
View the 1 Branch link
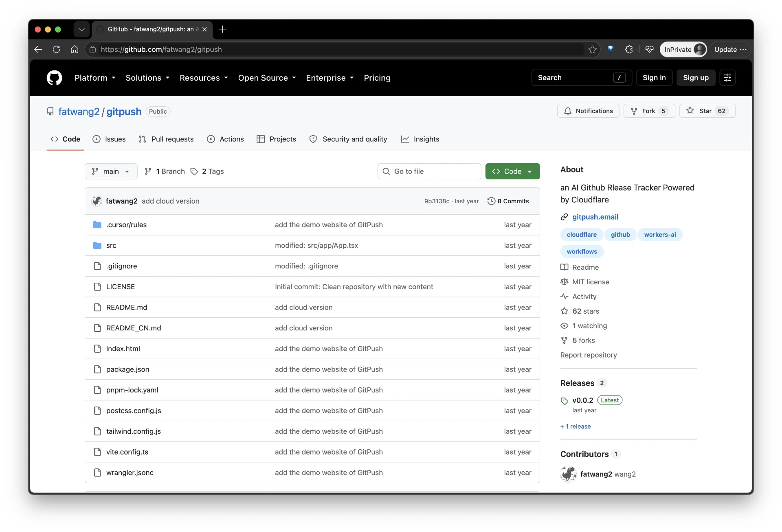165,171
